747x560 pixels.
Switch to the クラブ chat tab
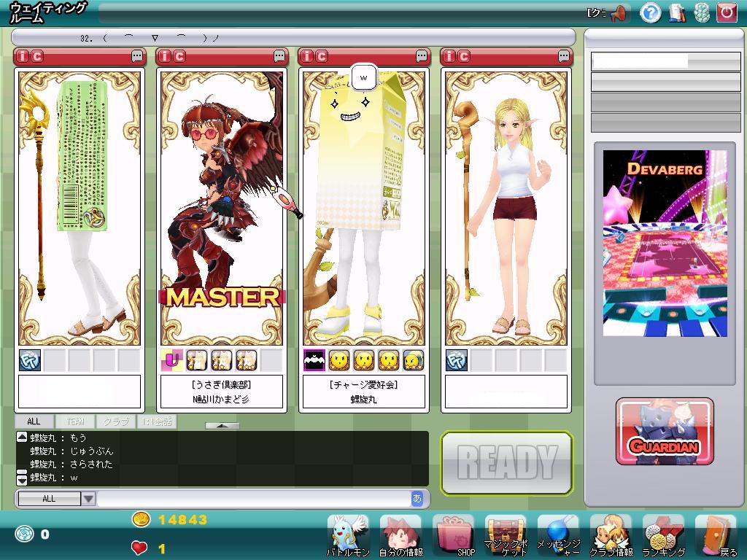click(115, 421)
